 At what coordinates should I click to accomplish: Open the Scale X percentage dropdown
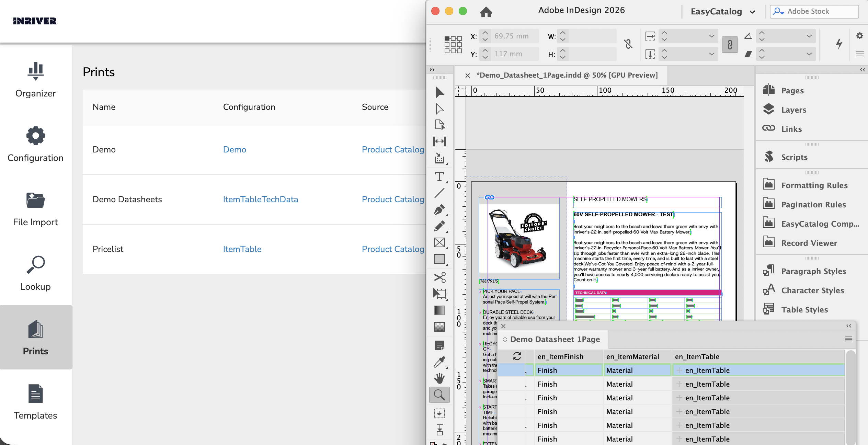tap(711, 36)
